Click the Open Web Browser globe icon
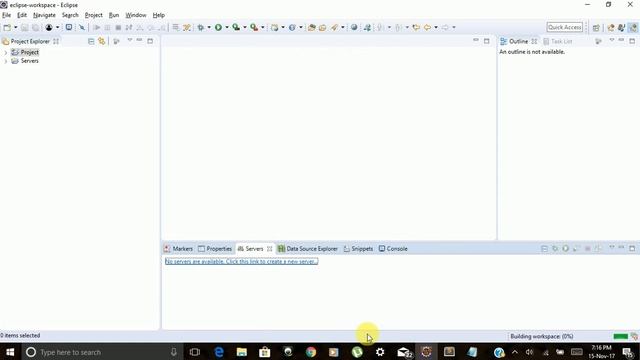 tap(354, 27)
